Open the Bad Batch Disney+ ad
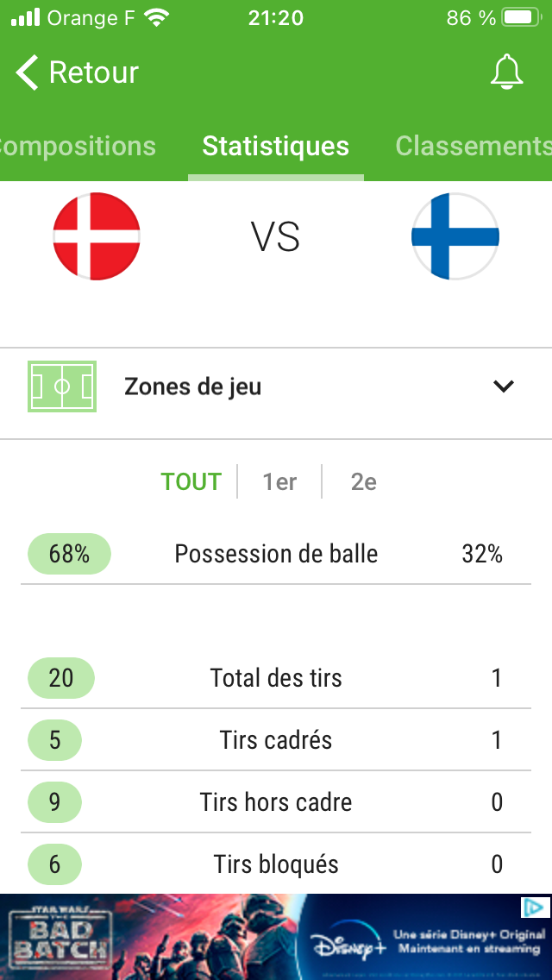This screenshot has height=980, width=552. coord(276,936)
